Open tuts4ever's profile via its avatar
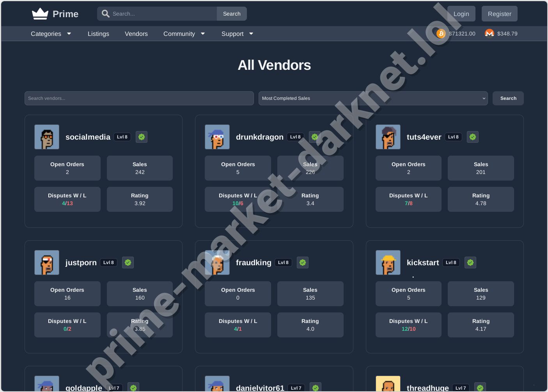The width and height of the screenshot is (548, 392). (x=388, y=137)
